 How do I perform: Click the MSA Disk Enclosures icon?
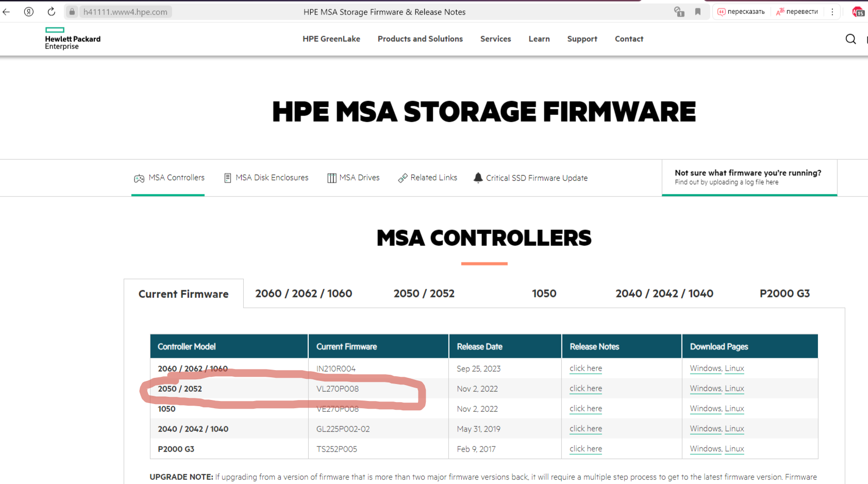click(227, 178)
